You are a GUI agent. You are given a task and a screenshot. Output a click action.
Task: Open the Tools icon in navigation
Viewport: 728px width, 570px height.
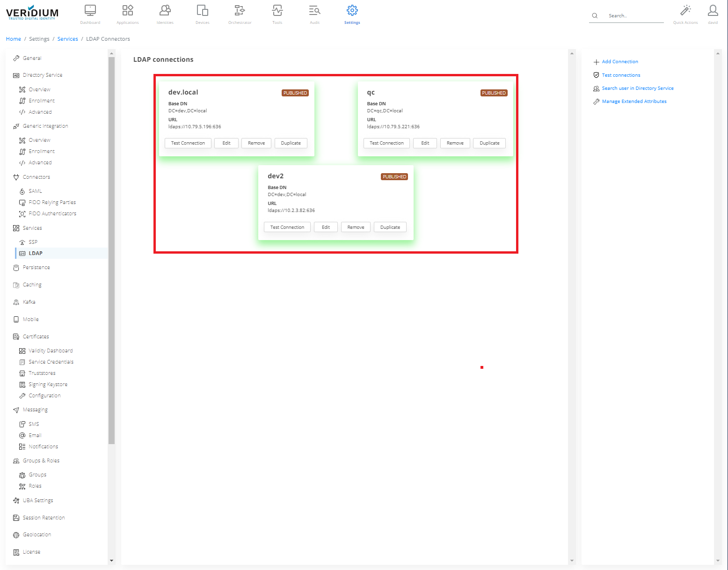coord(277,11)
